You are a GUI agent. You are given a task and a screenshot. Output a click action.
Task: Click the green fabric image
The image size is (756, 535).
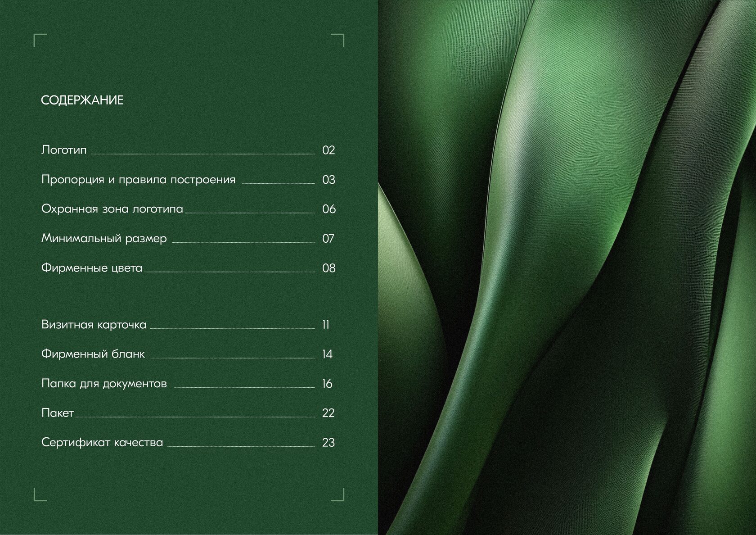pos(567,267)
